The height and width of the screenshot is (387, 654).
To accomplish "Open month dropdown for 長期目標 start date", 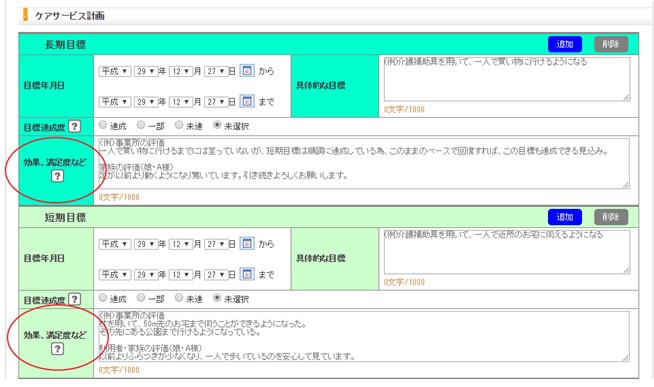I will click(x=181, y=71).
